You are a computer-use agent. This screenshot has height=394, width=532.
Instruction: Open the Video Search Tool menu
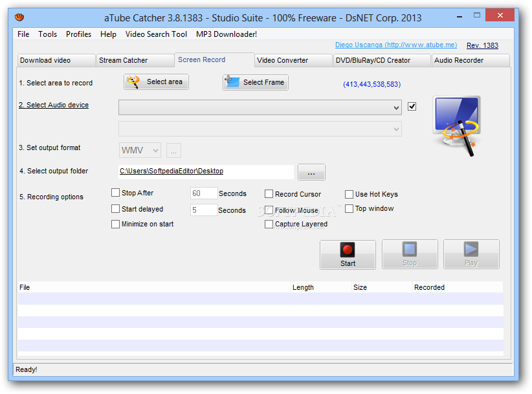(x=156, y=34)
